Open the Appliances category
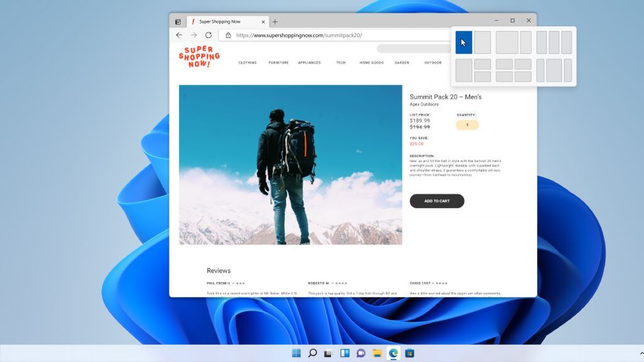 coord(309,63)
